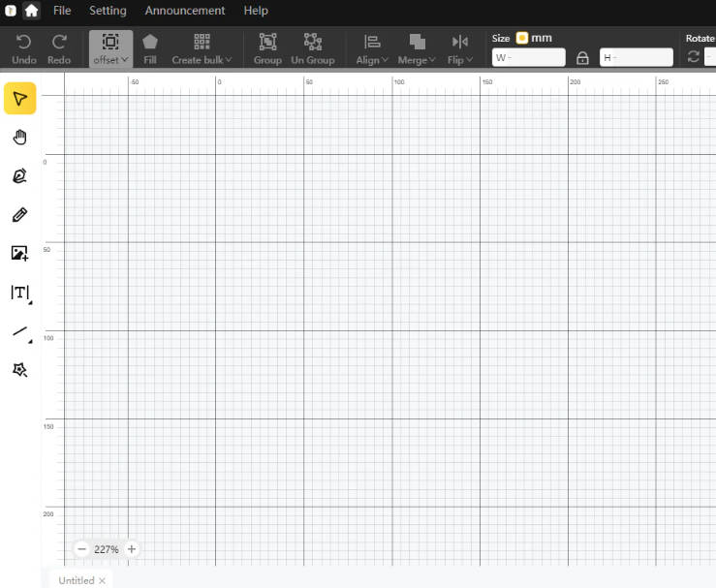Open the File menu
This screenshot has width=716, height=588.
[x=62, y=11]
